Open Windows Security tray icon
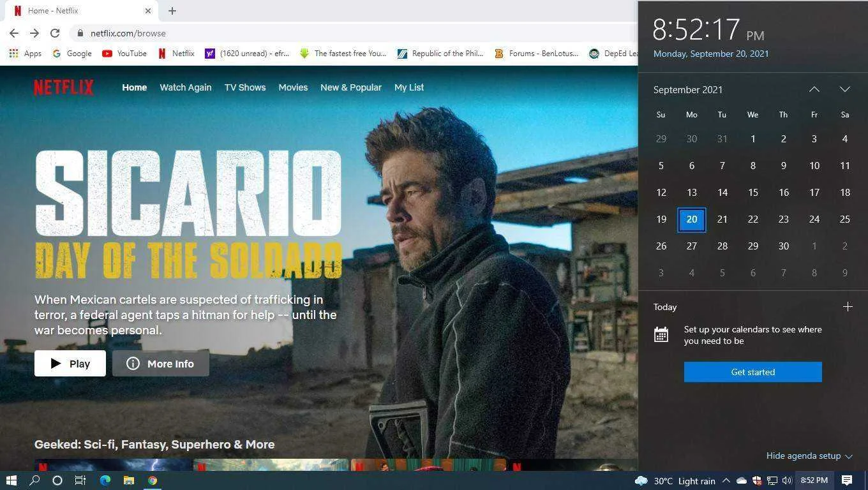The image size is (868, 490). 757,480
